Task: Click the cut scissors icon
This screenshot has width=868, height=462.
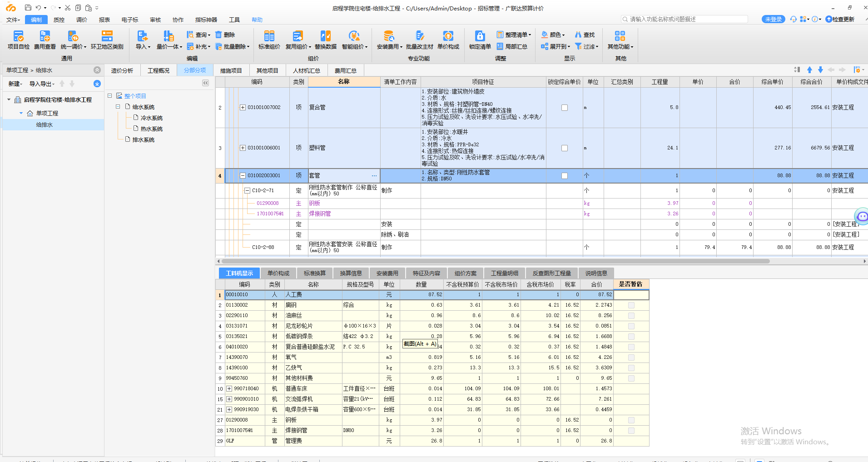Action: pyautogui.click(x=68, y=8)
